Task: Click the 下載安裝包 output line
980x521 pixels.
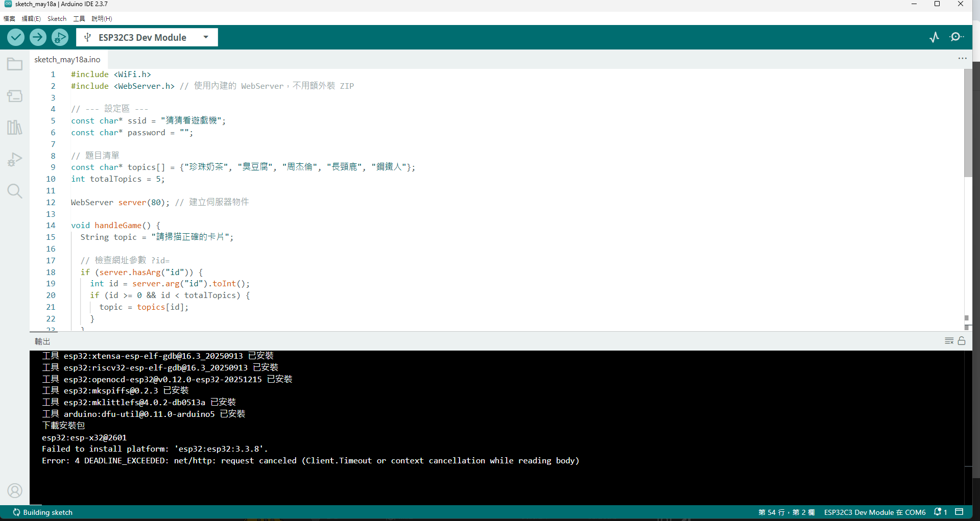Action: [x=63, y=426]
